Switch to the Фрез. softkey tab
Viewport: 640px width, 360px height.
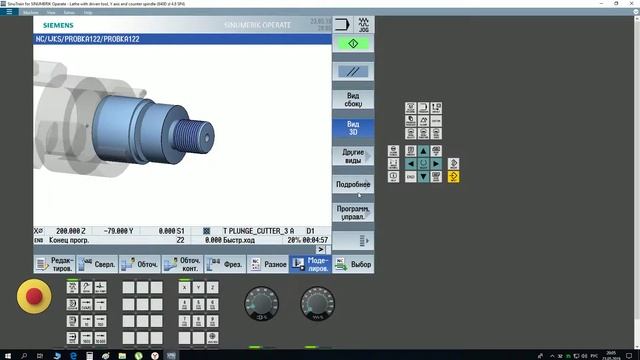click(x=225, y=264)
